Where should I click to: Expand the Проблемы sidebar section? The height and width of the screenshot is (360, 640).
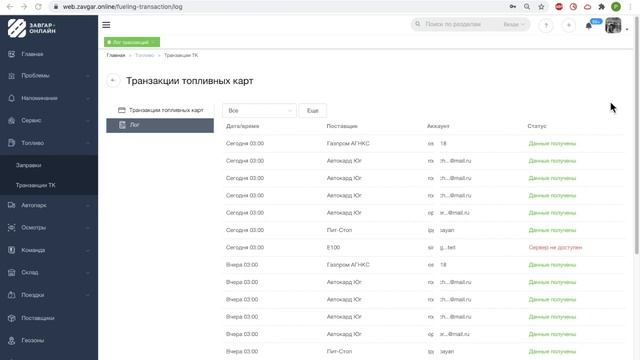(87, 76)
